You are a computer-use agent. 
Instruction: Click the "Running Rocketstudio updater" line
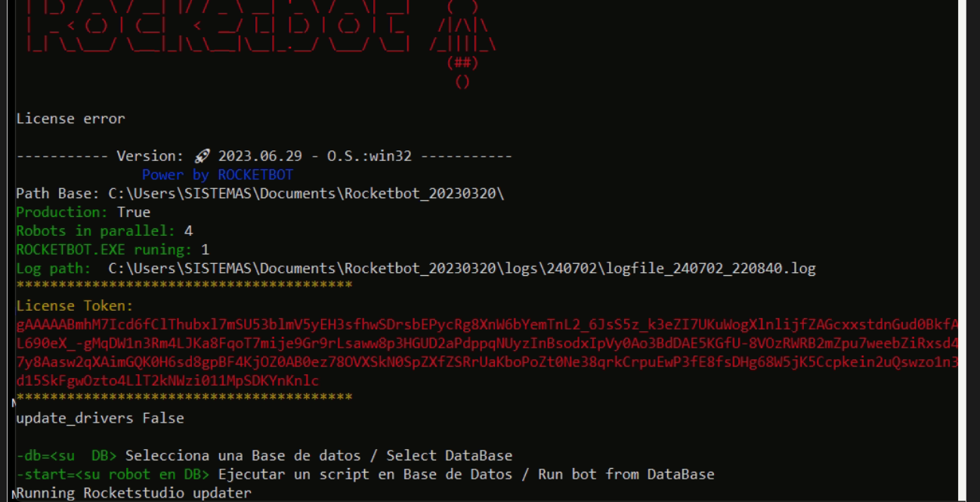pos(134,494)
